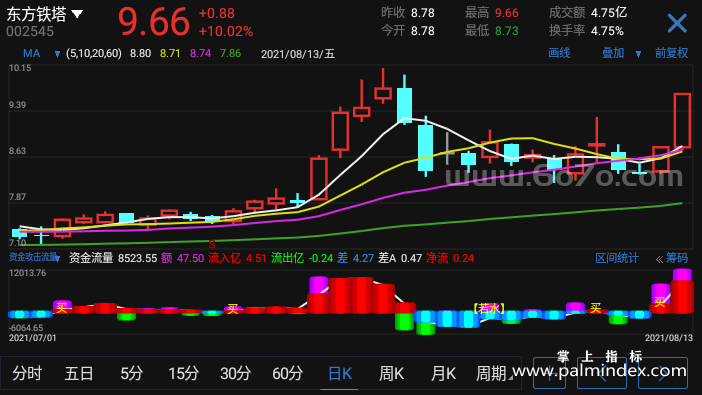Select the 30分 timeframe tab
Image resolution: width=702 pixels, height=395 pixels.
coord(235,373)
